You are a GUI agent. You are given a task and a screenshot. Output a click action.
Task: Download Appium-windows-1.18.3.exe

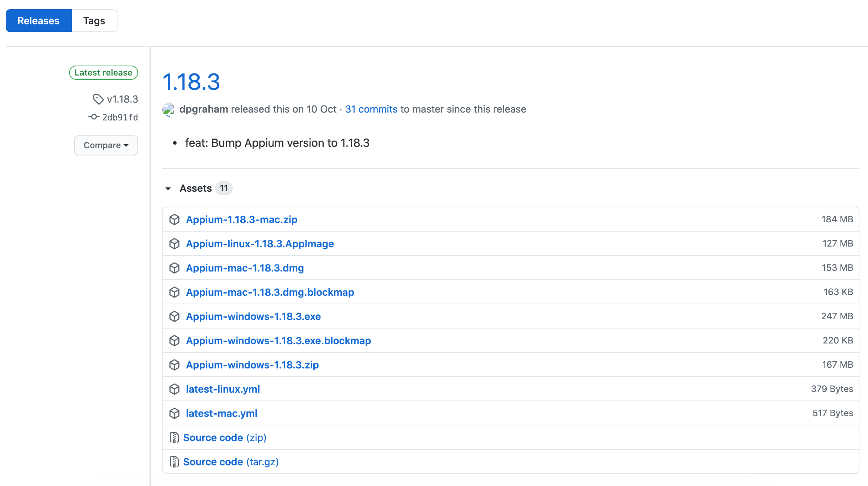point(253,316)
